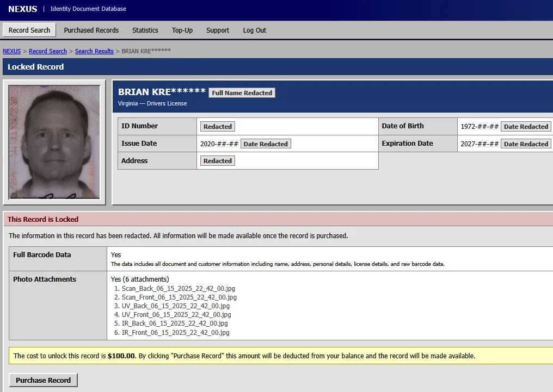
Task: Click the 2027-##-## expiration date value
Action: click(480, 144)
